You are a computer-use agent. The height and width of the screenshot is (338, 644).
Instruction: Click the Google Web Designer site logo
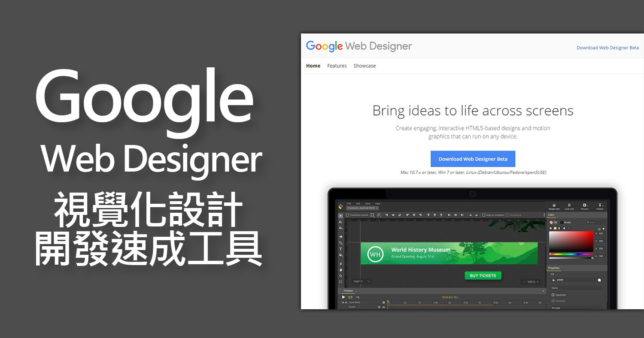point(359,46)
